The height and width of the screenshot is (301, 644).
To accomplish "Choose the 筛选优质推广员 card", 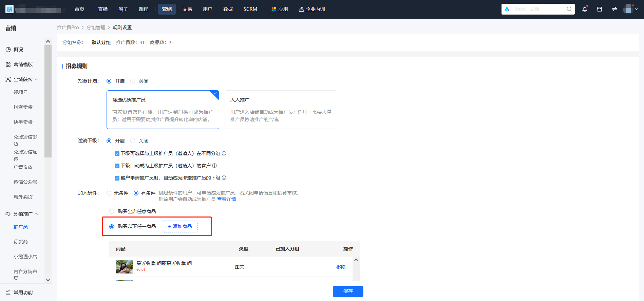I will (x=163, y=110).
